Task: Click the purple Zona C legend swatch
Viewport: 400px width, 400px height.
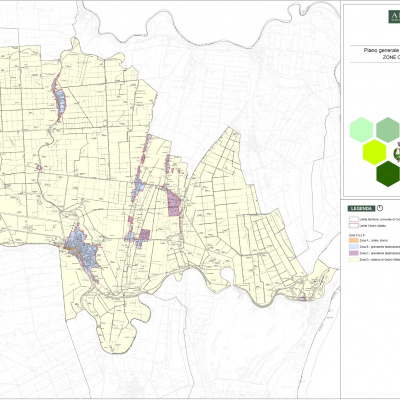Action: tap(354, 253)
